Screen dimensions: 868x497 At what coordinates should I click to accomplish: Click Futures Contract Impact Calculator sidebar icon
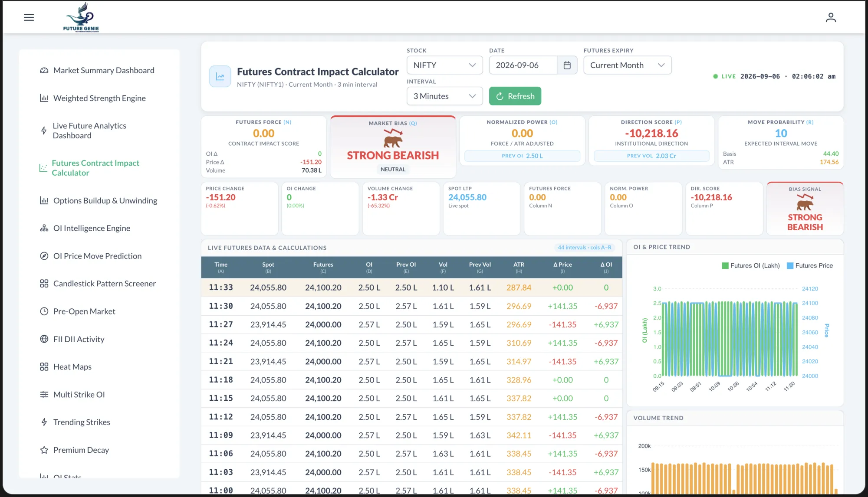pyautogui.click(x=43, y=168)
